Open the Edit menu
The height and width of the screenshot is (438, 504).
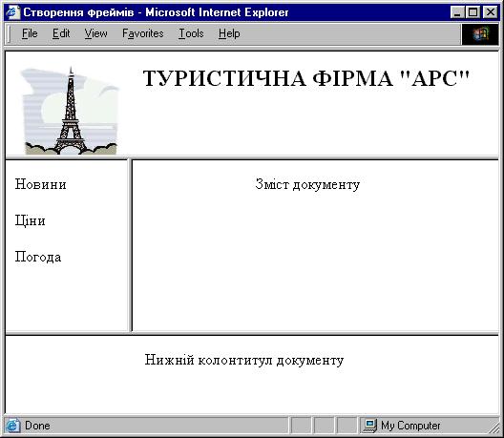click(x=61, y=33)
